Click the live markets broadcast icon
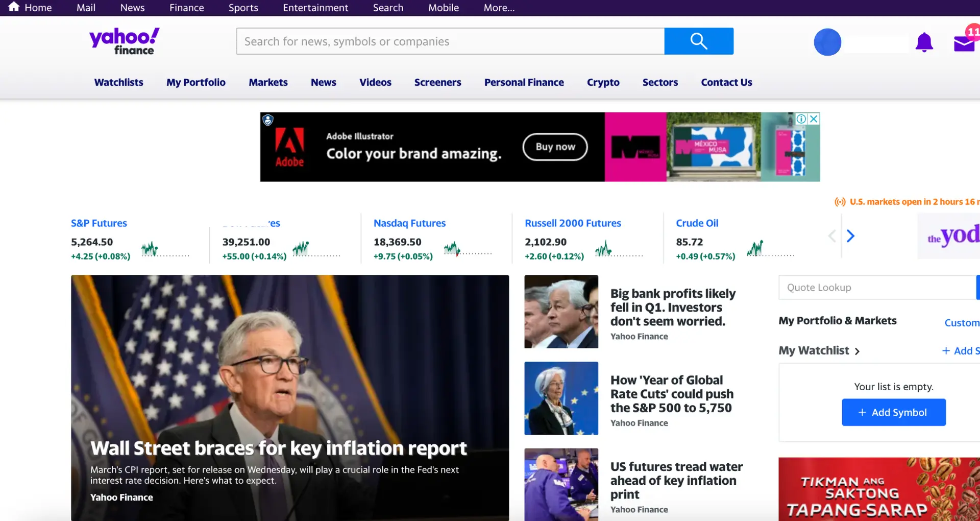 coord(840,202)
